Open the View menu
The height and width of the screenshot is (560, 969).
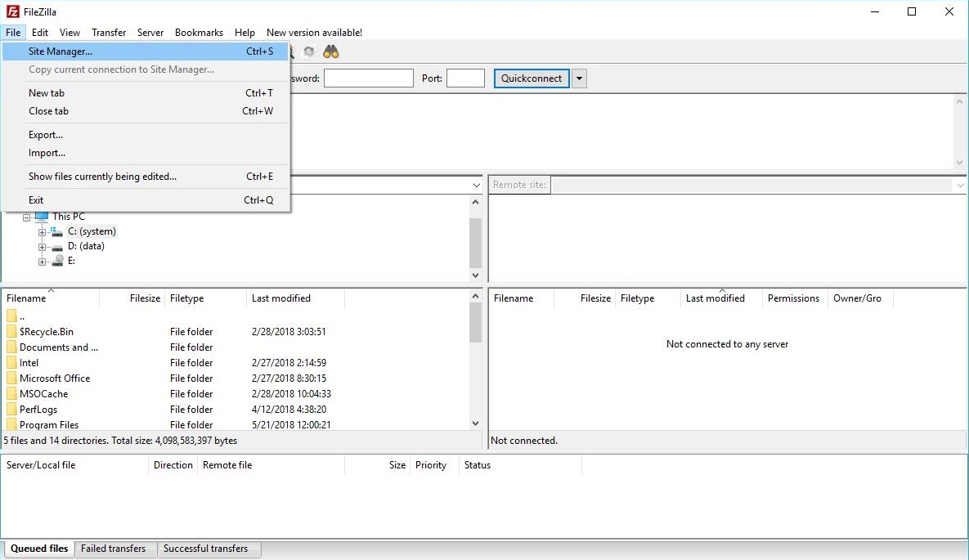pos(70,33)
